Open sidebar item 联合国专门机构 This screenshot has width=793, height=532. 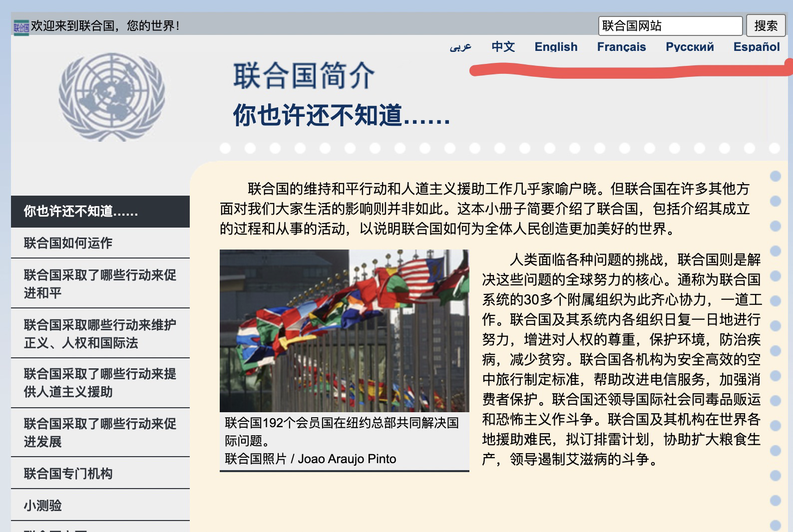pos(100,473)
